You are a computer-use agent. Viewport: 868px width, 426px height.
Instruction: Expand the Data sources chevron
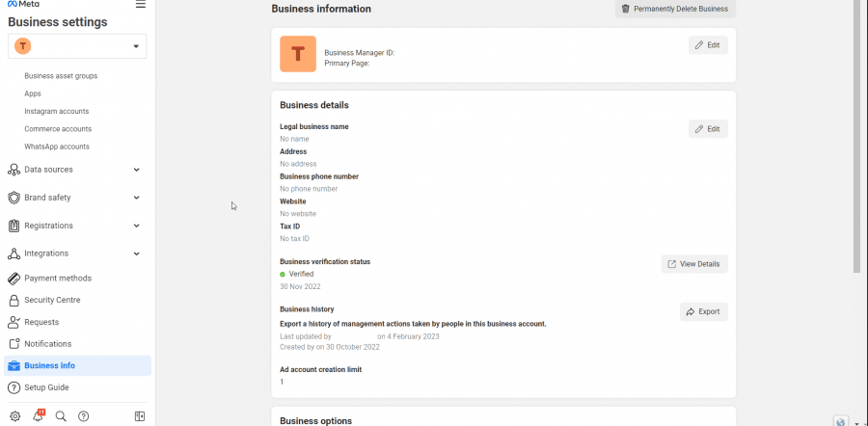tap(137, 170)
